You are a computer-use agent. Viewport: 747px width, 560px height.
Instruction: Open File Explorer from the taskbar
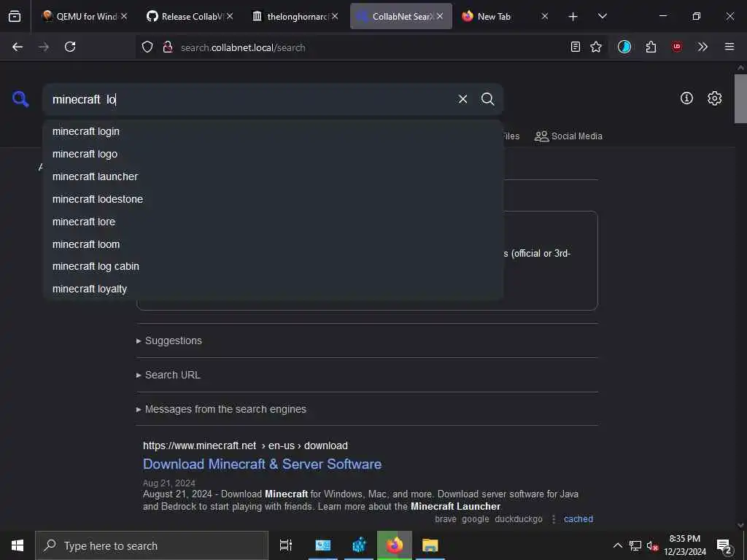point(430,545)
